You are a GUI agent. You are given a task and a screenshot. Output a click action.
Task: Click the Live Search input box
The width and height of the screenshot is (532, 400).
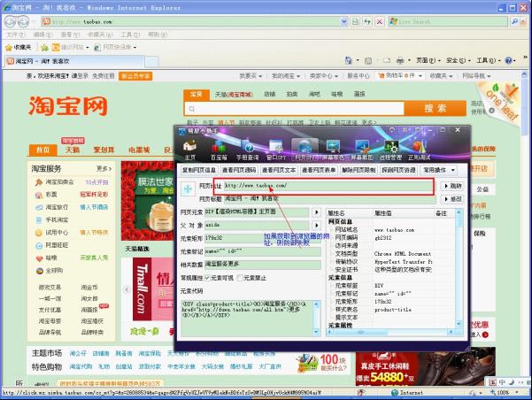tap(449, 22)
